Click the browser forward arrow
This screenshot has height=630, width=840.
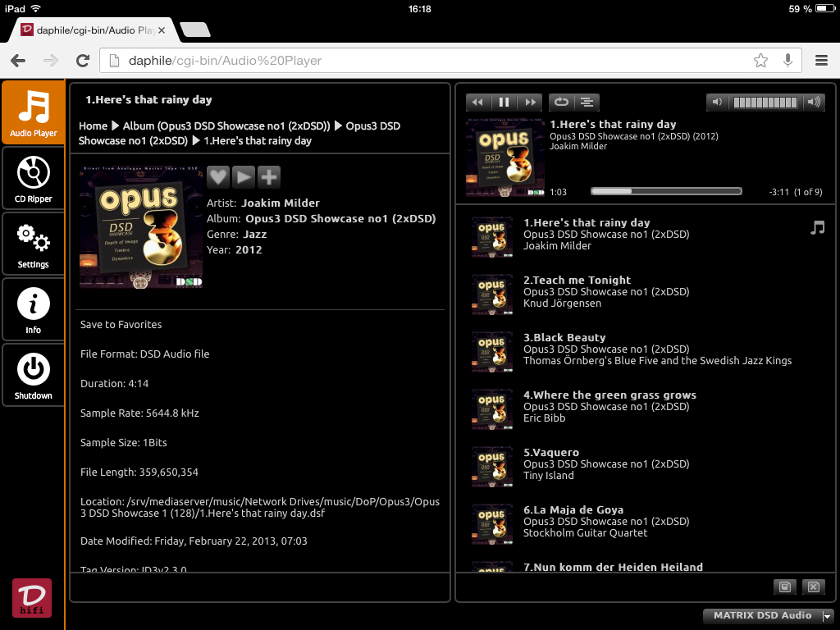pos(51,61)
